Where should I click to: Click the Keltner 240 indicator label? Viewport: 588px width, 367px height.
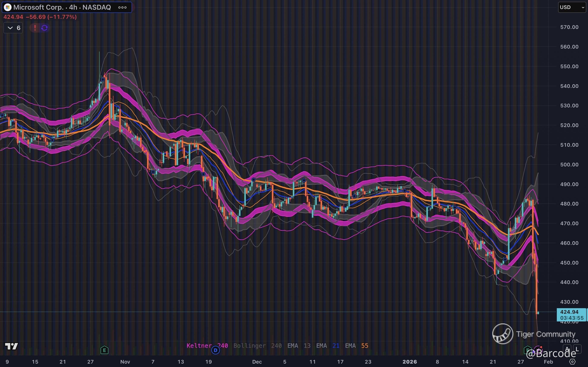coord(207,345)
